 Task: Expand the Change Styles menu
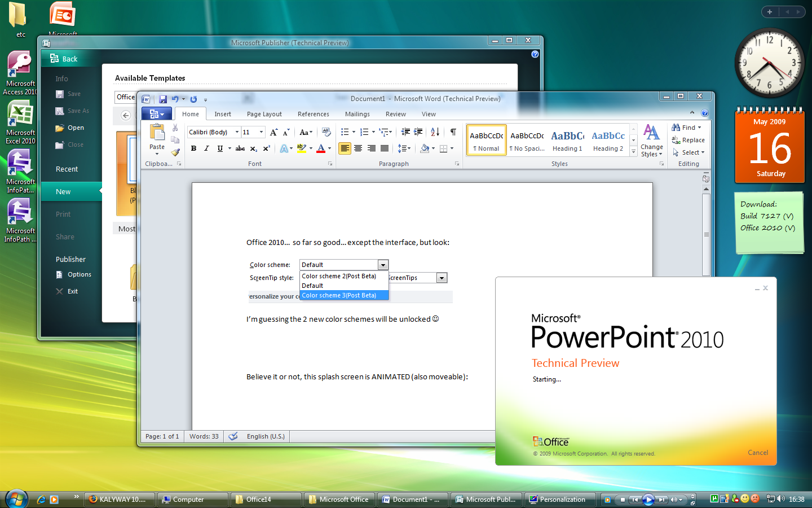(651, 141)
